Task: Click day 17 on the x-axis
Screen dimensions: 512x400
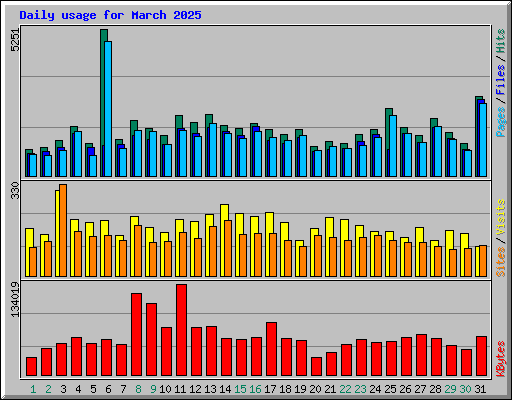Action: tap(270, 389)
